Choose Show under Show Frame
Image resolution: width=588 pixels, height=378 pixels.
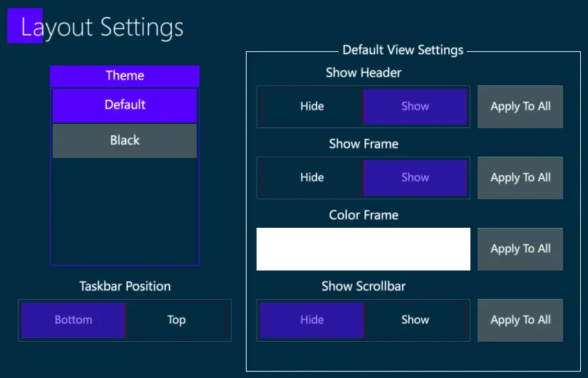[x=415, y=177]
